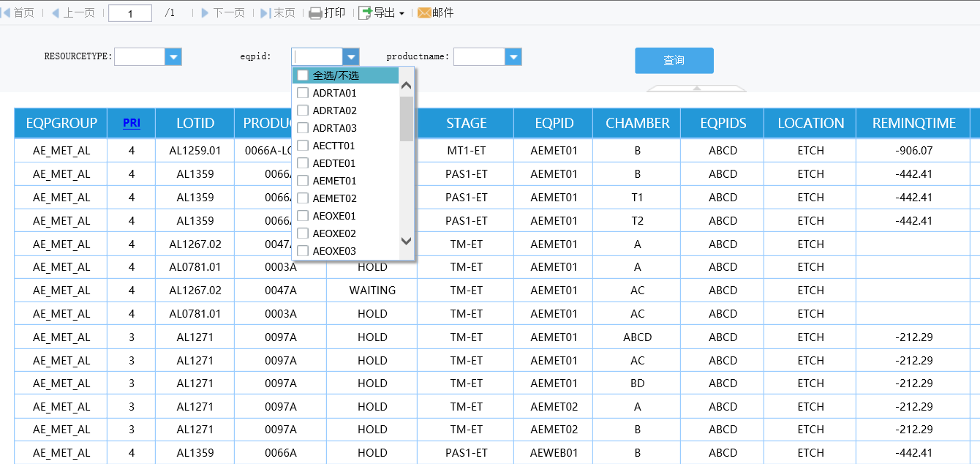Click the WAITING status cell
This screenshot has height=464, width=980.
point(372,291)
